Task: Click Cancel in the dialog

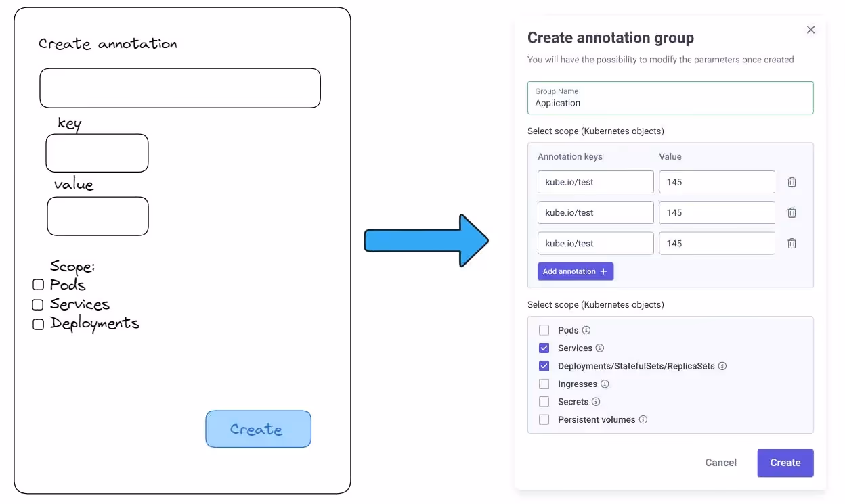Action: [x=720, y=463]
